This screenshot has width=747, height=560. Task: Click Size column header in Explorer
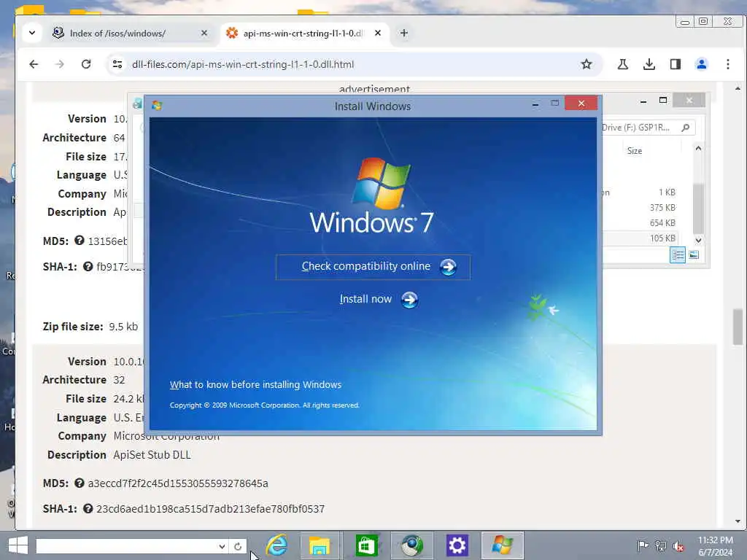coord(635,151)
